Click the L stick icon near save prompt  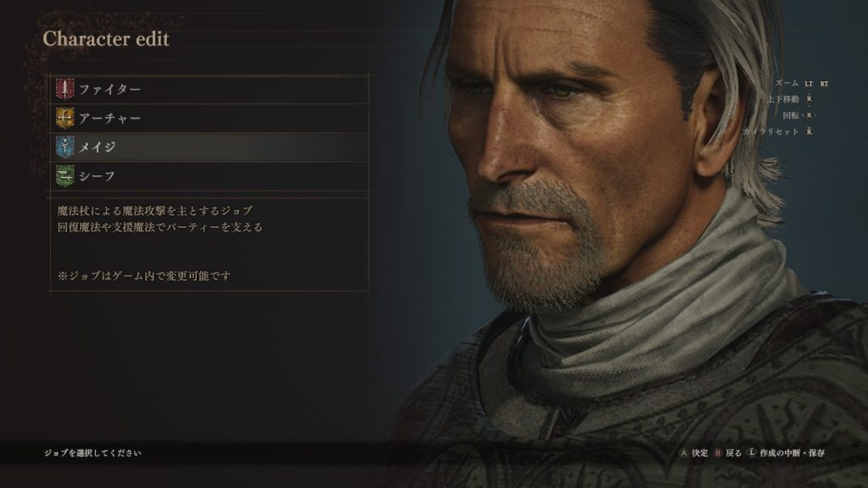(x=752, y=452)
